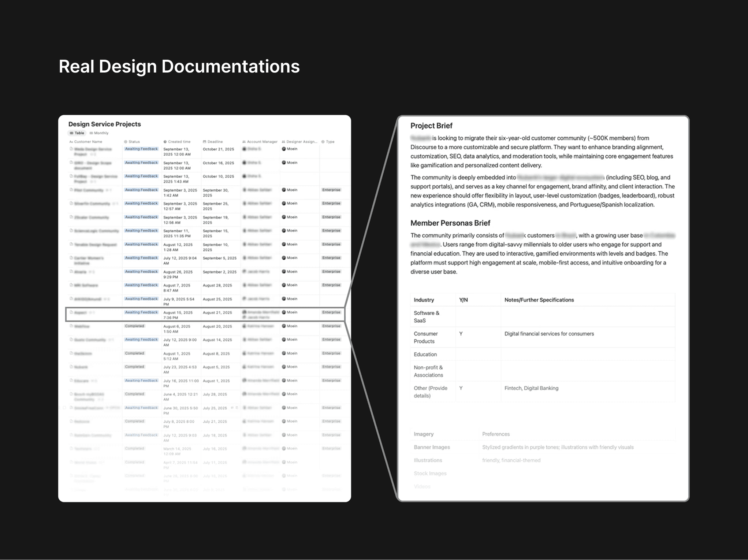Switch to the Monthly view tab
748x560 pixels.
point(99,133)
